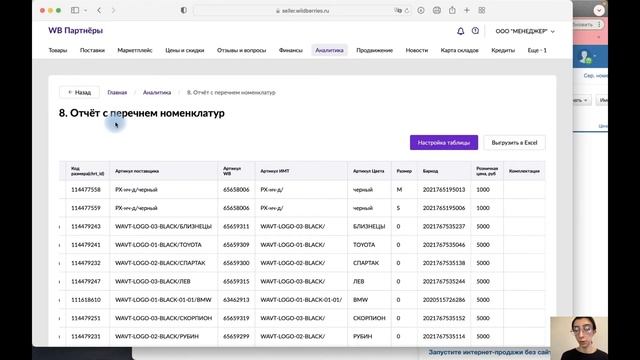The width and height of the screenshot is (640, 360).
Task: Click size code 114479243
Action: (x=86, y=226)
